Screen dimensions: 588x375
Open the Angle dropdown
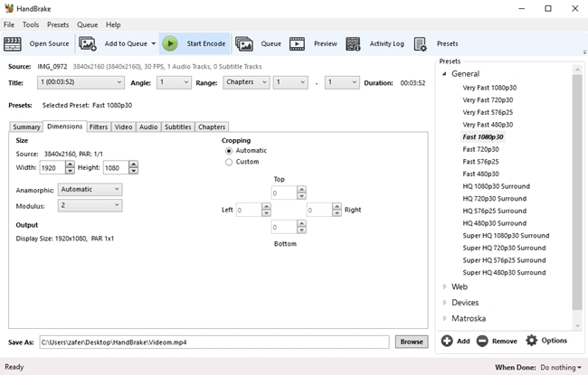[174, 82]
